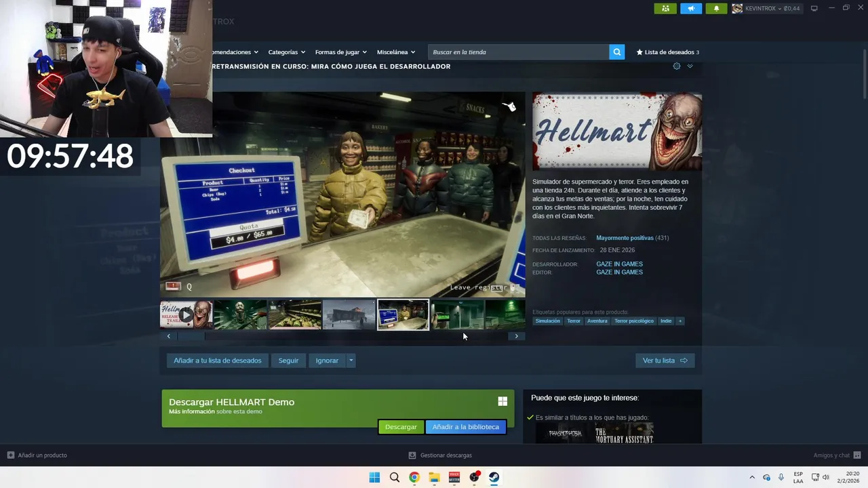Select the Indie tag
This screenshot has height=488, width=868.
tap(666, 321)
